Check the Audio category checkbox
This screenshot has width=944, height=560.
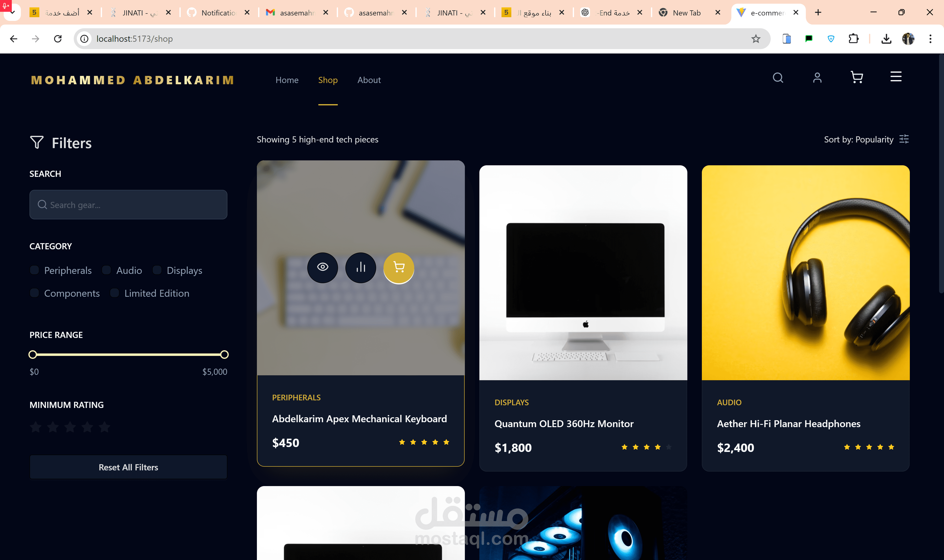tap(106, 270)
